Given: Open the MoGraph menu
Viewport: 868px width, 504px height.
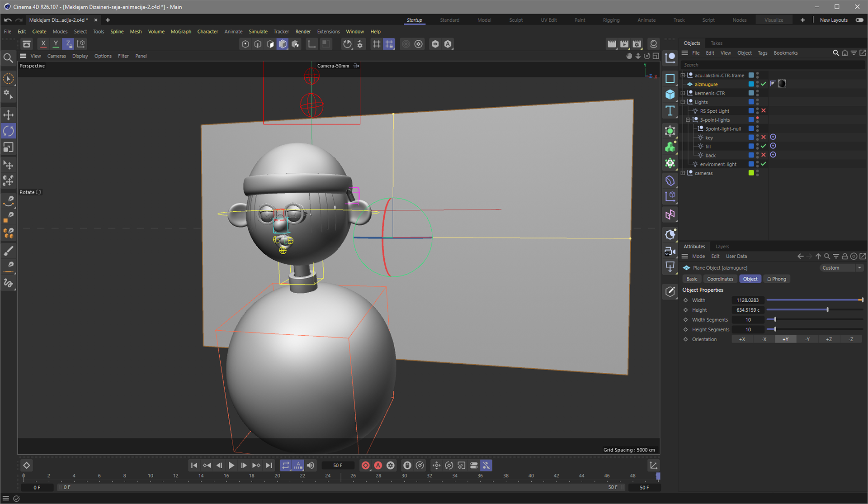Looking at the screenshot, I should [x=181, y=32].
